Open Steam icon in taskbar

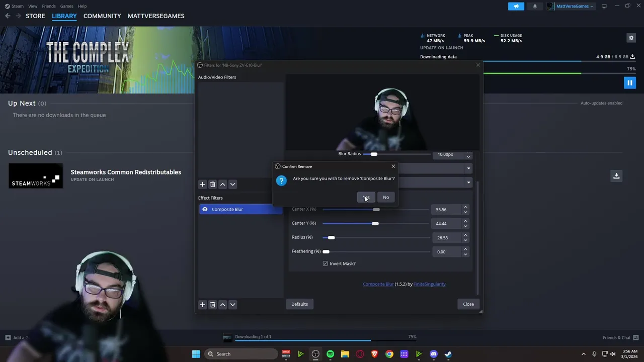coord(448,354)
